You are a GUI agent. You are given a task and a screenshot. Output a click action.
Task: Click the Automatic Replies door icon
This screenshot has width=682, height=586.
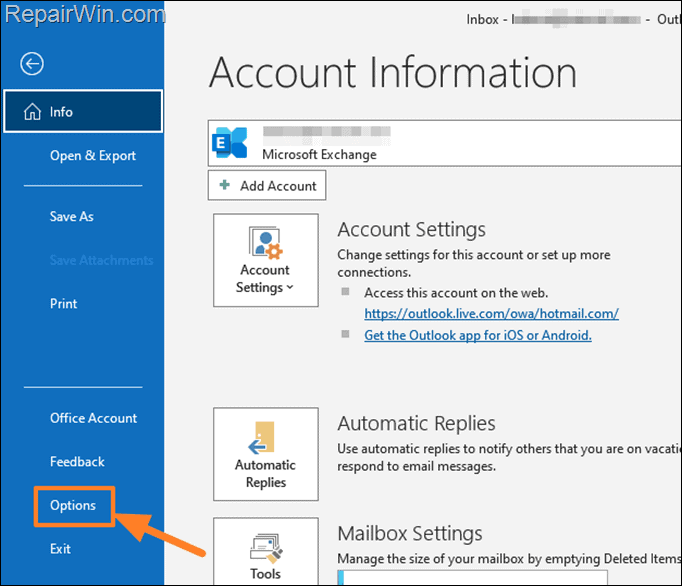pyautogui.click(x=263, y=438)
